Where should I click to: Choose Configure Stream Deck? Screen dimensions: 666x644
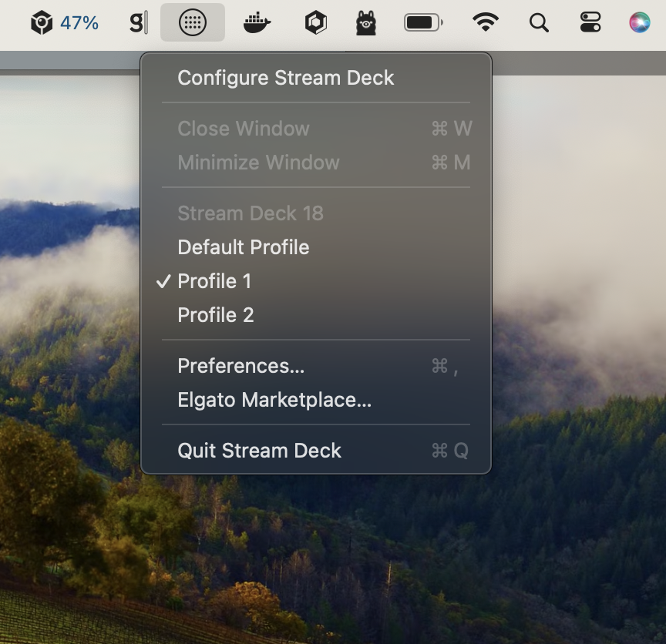tap(316, 78)
